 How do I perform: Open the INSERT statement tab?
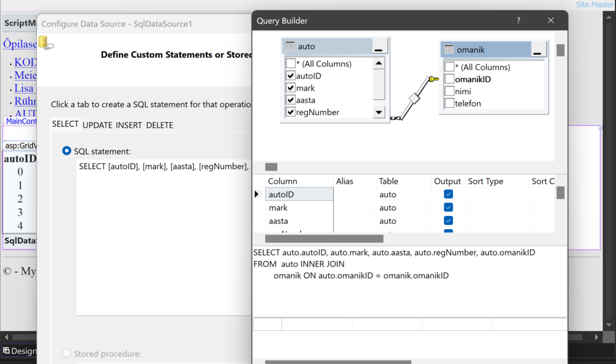129,125
